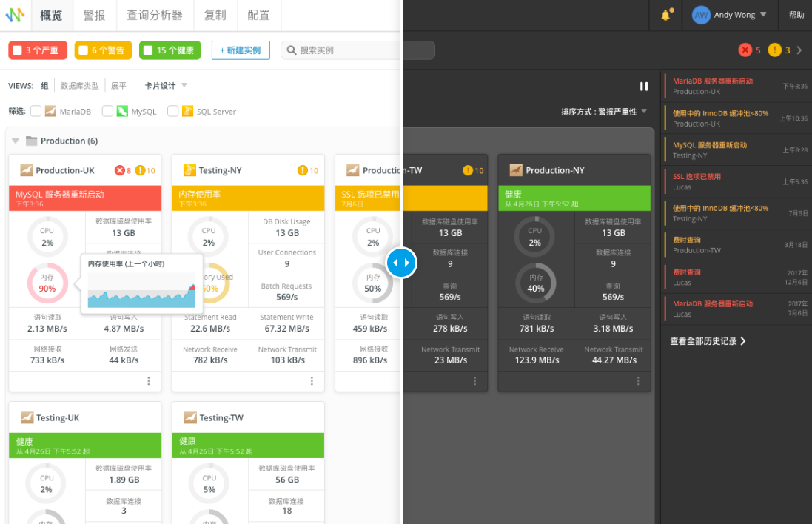This screenshot has height=524, width=812.
Task: Toggle the SQL Server filter checkbox
Action: pyautogui.click(x=172, y=111)
